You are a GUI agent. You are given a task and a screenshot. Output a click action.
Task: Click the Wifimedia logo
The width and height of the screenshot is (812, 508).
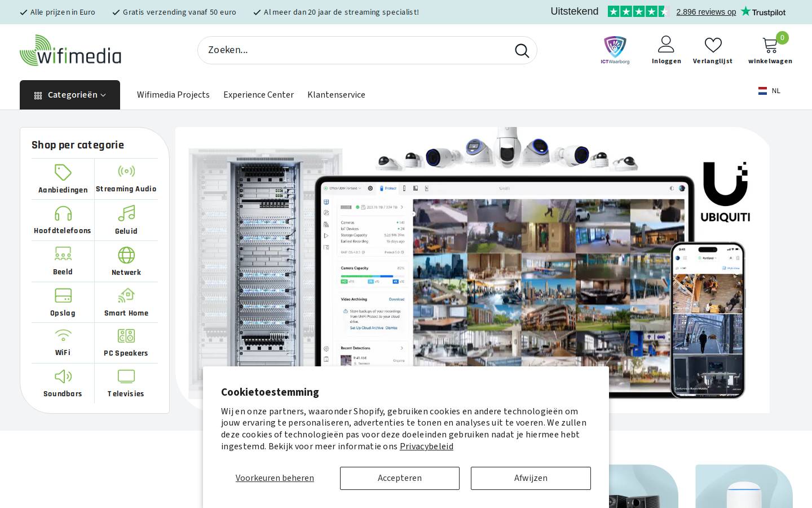[70, 50]
